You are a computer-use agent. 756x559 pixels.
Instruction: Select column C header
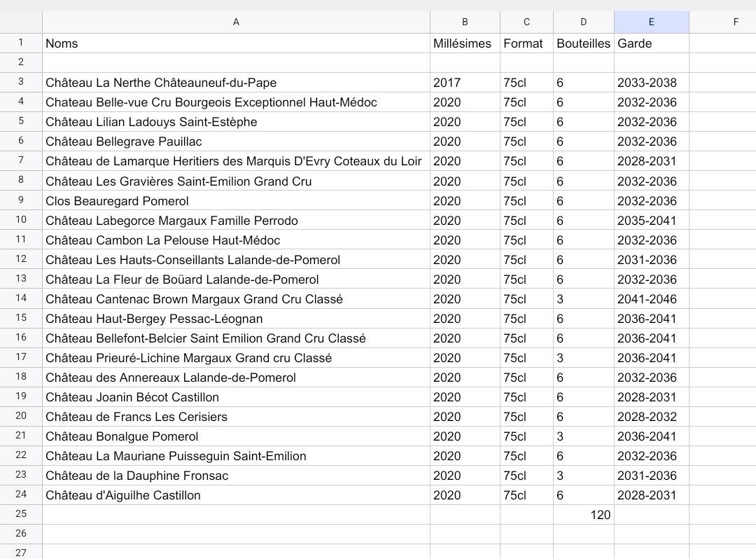pos(526,22)
